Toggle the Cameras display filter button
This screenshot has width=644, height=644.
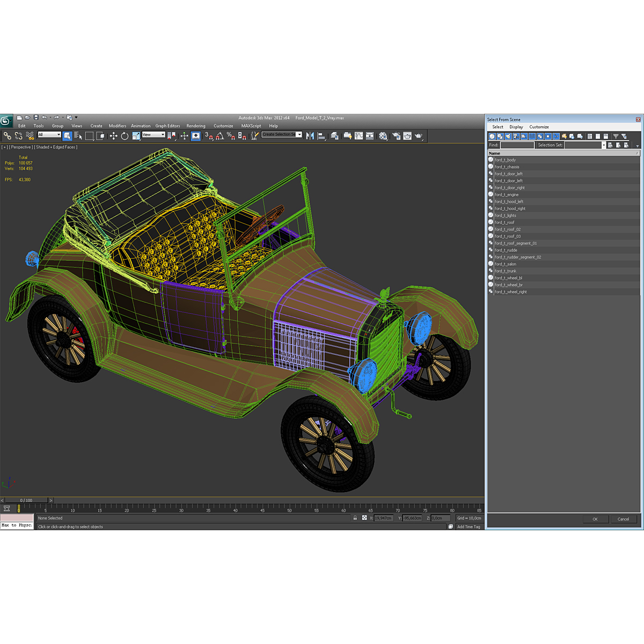point(516,137)
